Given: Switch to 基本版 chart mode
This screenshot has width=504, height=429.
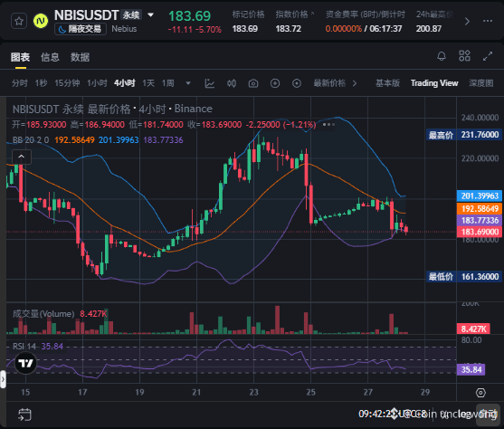Looking at the screenshot, I should (387, 83).
